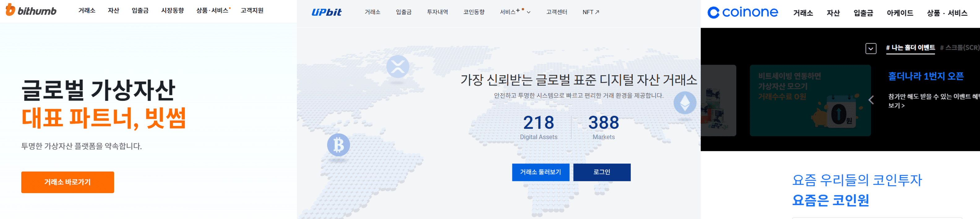Screen dimensions: 980x219
Task: Open 투자내역 on Upbit
Action: [x=438, y=12]
